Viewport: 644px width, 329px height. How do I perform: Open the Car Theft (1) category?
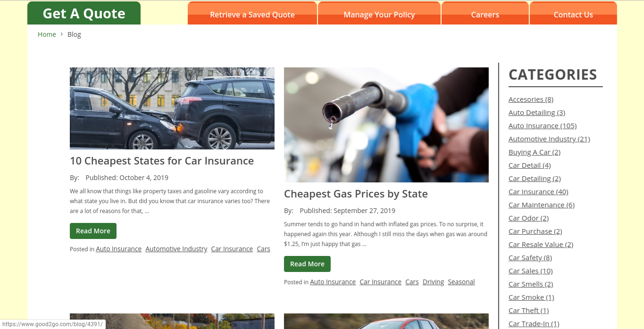click(x=528, y=311)
